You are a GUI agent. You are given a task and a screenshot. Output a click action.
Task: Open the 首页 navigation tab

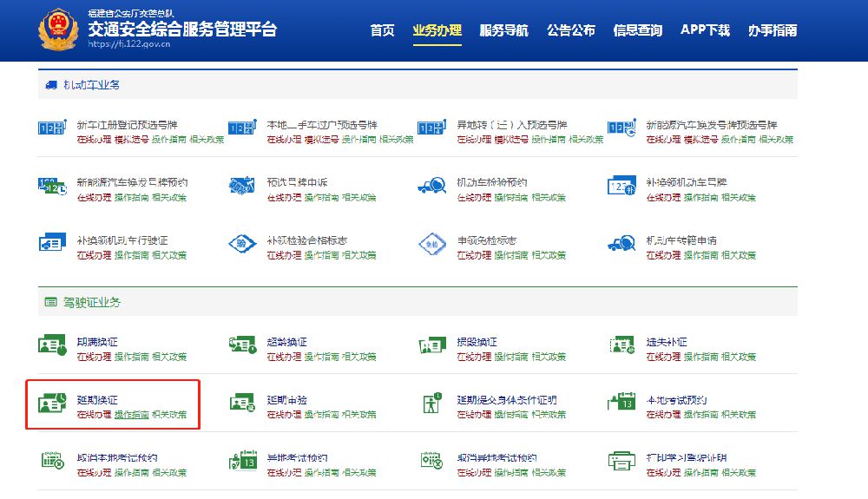click(382, 30)
